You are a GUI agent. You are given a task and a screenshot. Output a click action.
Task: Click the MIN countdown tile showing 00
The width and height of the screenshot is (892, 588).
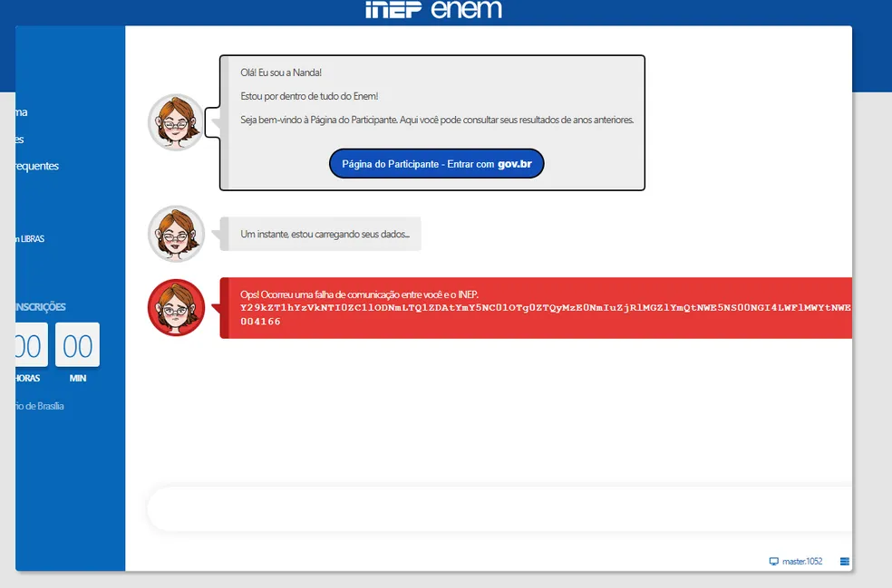click(x=77, y=346)
